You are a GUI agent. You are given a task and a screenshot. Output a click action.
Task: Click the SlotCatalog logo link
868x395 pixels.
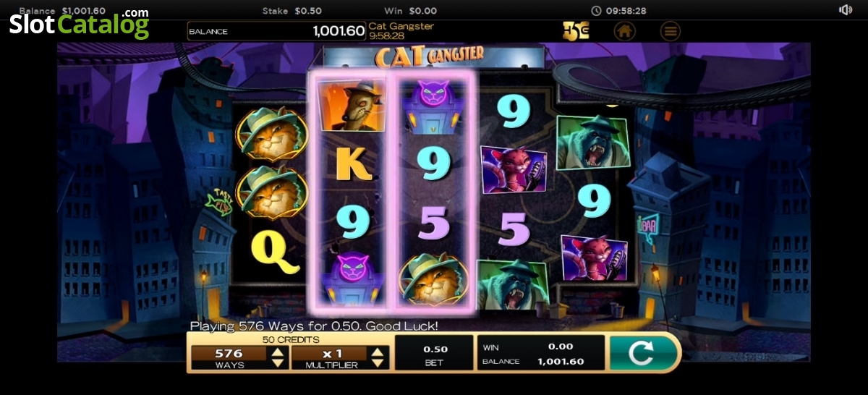click(x=79, y=24)
